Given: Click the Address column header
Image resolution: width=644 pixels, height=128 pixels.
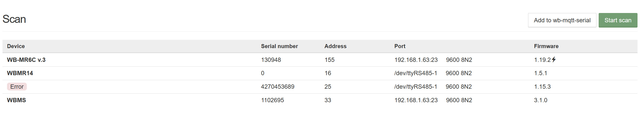Looking at the screenshot, I should pos(335,46).
